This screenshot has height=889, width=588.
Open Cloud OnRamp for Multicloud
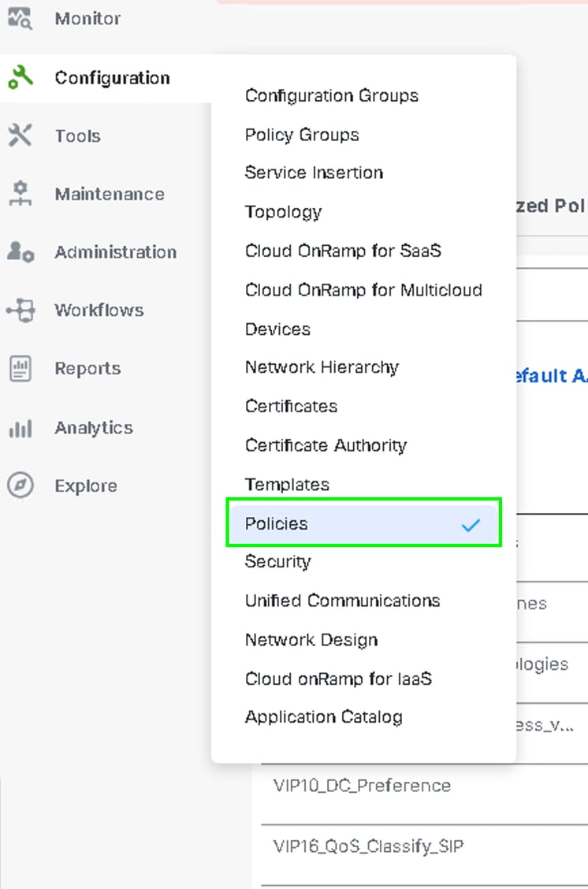(x=363, y=290)
